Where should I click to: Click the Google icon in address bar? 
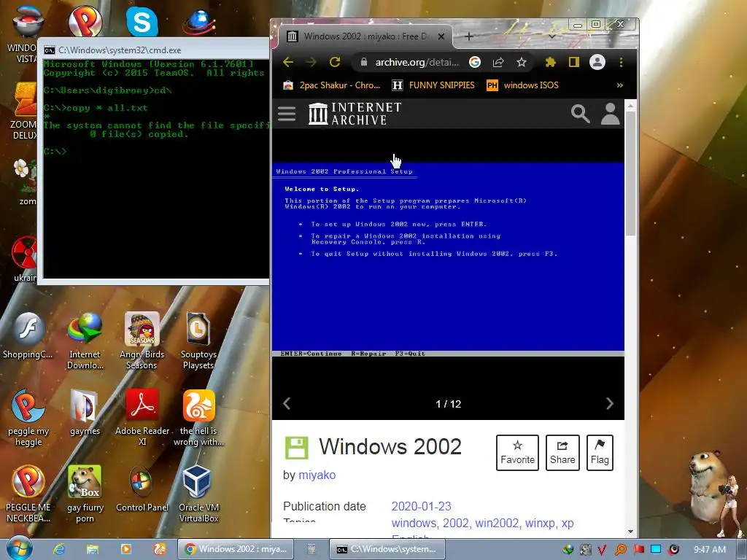[x=474, y=63]
